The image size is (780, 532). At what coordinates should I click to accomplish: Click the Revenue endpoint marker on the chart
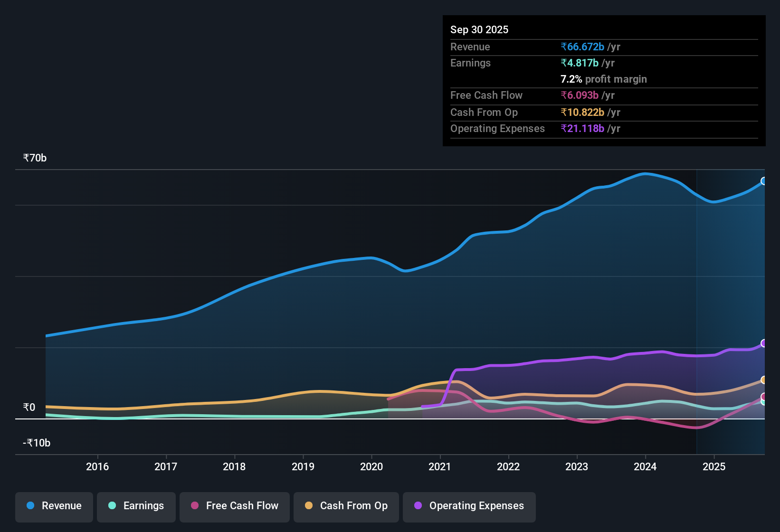pyautogui.click(x=764, y=181)
